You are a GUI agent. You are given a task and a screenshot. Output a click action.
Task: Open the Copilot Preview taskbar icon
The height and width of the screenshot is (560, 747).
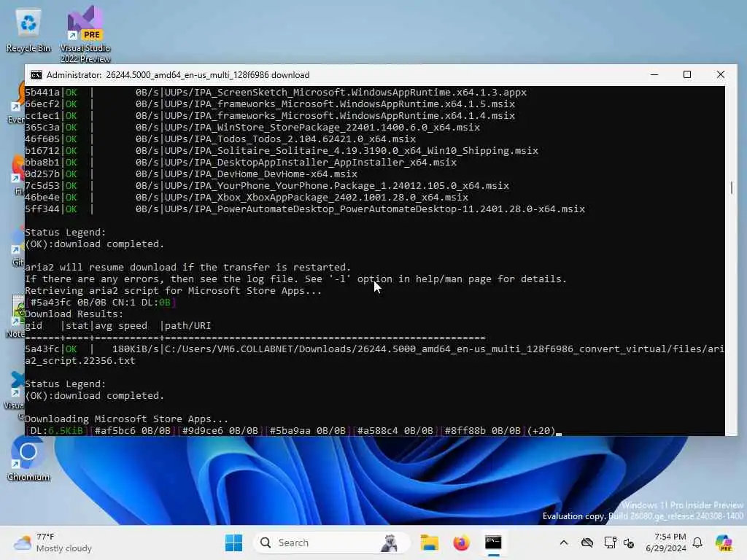724,542
